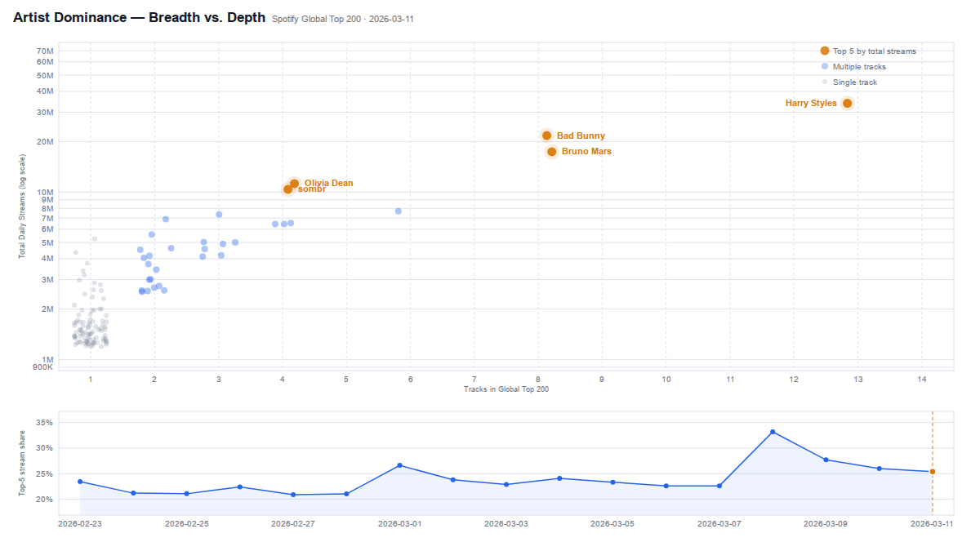The height and width of the screenshot is (551, 980).
Task: Toggle the 'Top 5 by total streams' legend entry
Action: click(x=874, y=51)
